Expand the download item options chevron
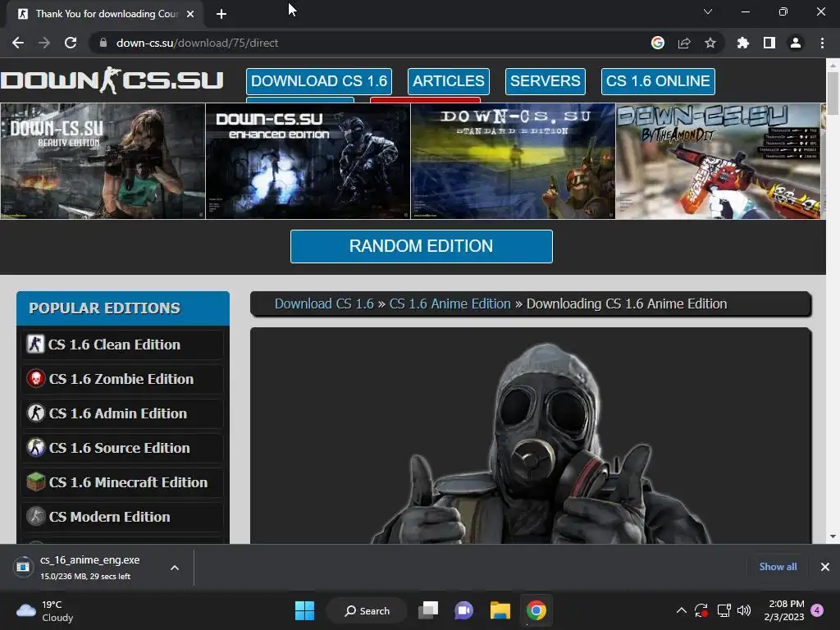The image size is (840, 630). [x=175, y=568]
